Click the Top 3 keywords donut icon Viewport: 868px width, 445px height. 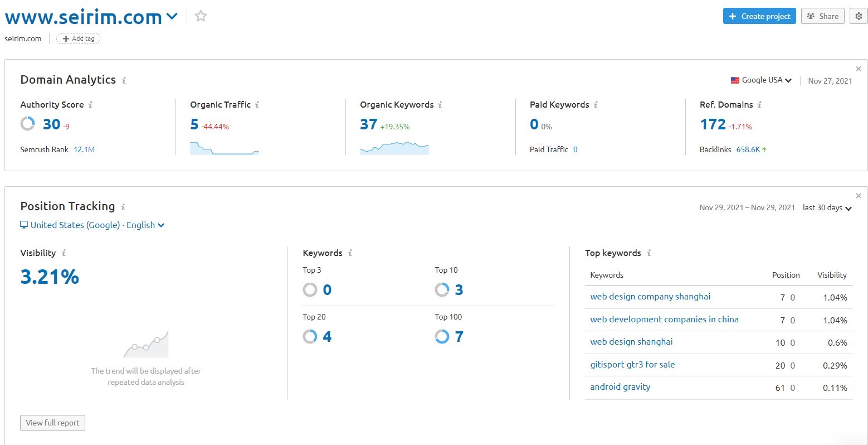[x=310, y=290]
